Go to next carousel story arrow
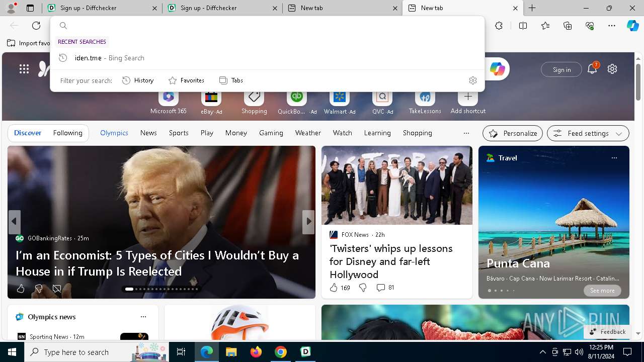The height and width of the screenshot is (362, 644). (308, 221)
